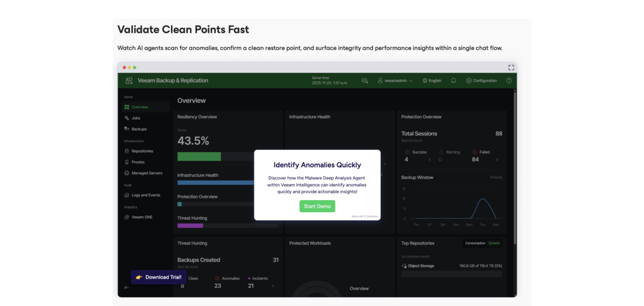Go to Jobs in sidebar
This screenshot has width=644, height=306.
click(x=136, y=118)
